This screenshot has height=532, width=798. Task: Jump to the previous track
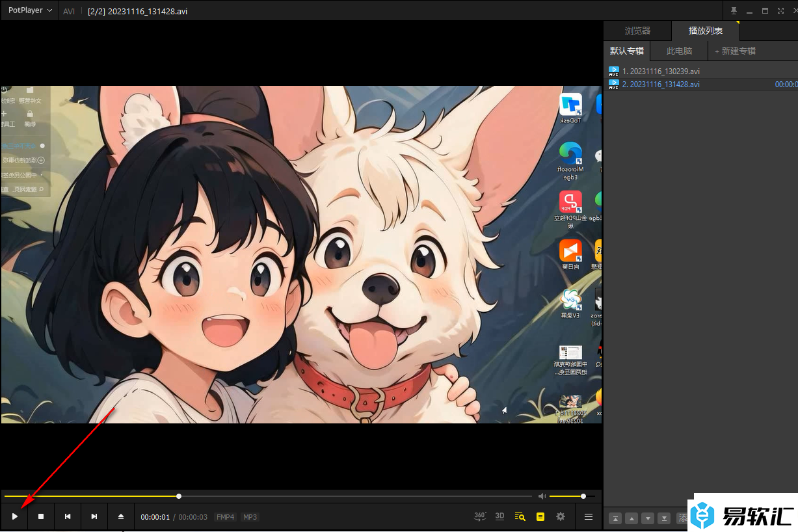pyautogui.click(x=68, y=516)
